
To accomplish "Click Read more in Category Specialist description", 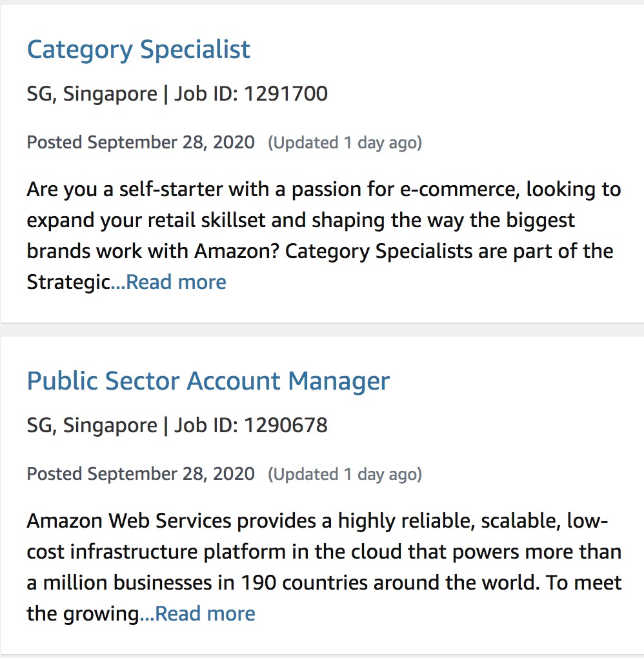I will coord(176,283).
